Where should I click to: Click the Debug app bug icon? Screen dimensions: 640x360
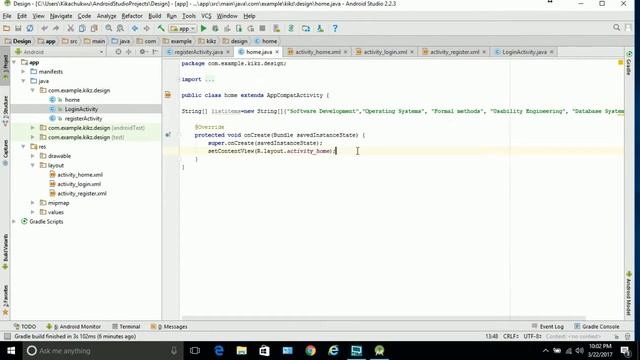tap(215, 28)
